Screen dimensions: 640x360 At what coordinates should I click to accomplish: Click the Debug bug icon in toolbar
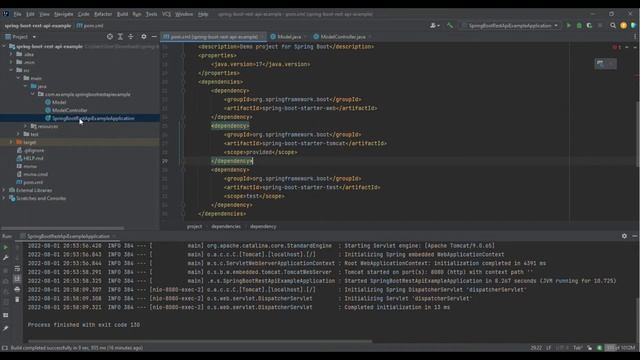579,25
